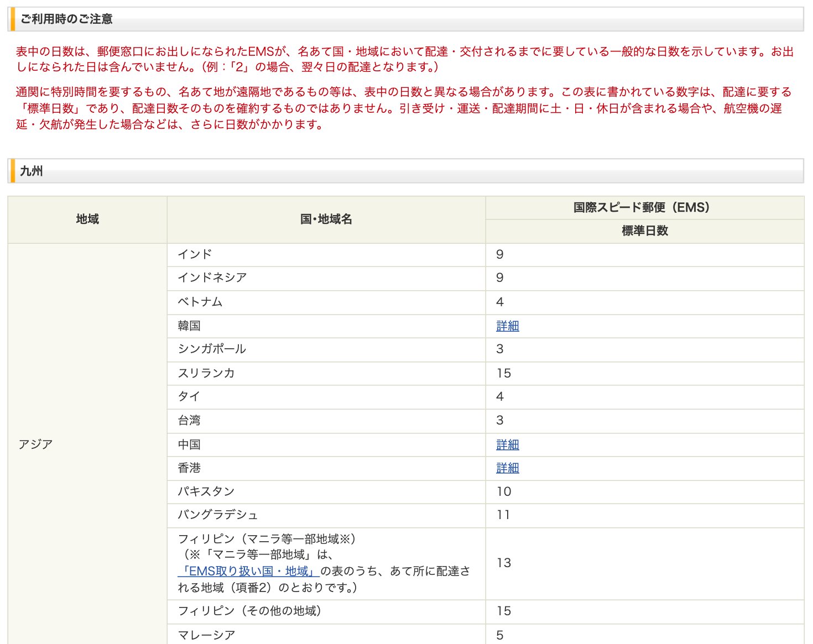The height and width of the screenshot is (644, 813).
Task: Select the インド country cell
Action: pyautogui.click(x=326, y=255)
